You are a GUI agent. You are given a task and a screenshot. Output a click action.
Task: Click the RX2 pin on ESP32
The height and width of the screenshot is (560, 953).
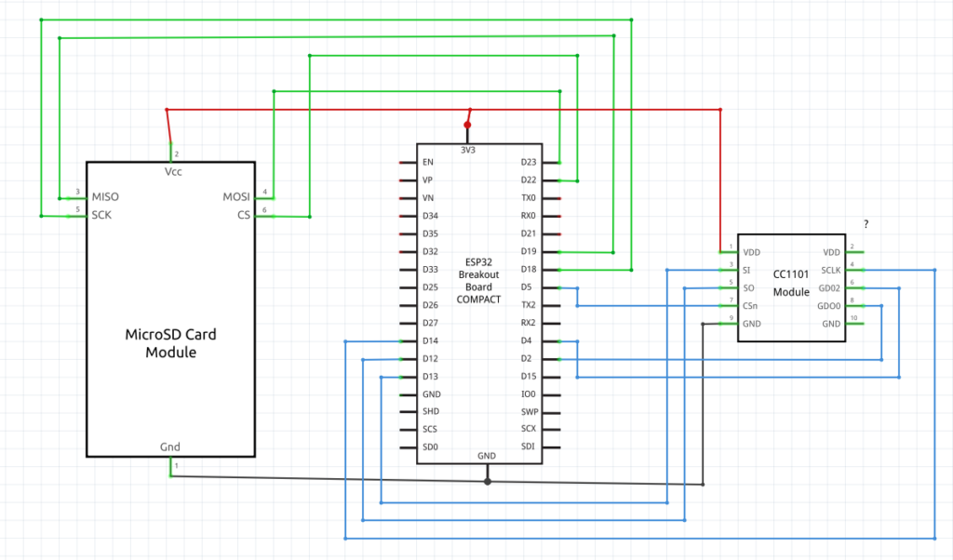529,323
